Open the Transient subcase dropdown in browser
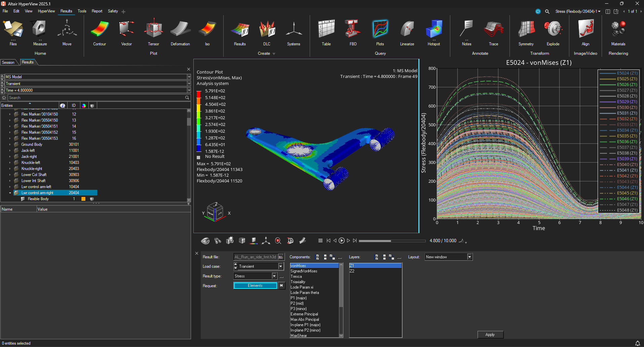This screenshot has width=644, height=347. 189,84
